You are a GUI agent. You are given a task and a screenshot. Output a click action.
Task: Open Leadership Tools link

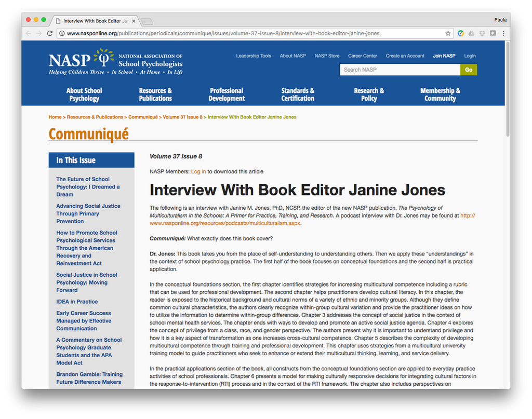pos(254,56)
